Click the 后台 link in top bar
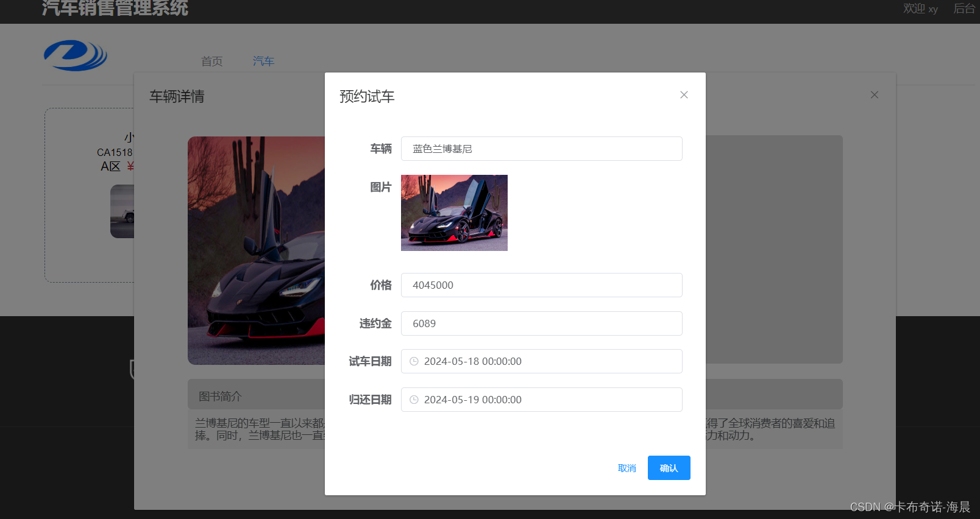The image size is (980, 519). [x=964, y=9]
